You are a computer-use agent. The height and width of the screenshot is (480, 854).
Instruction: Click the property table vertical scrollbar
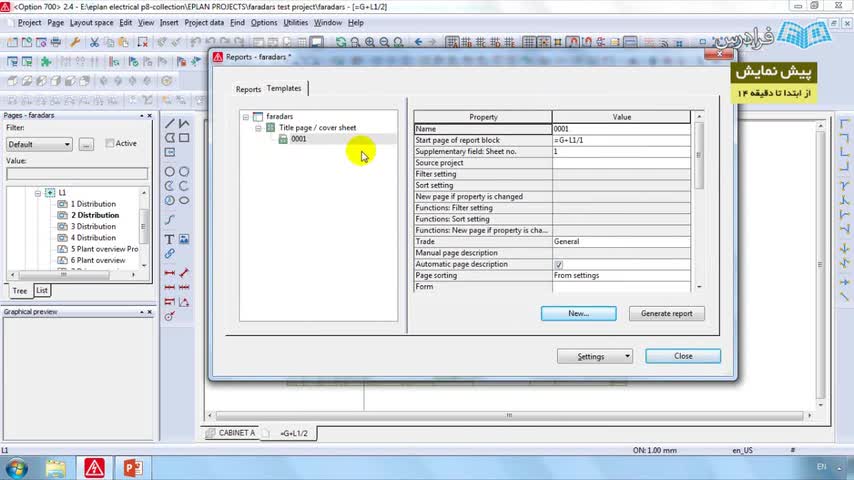pos(699,202)
